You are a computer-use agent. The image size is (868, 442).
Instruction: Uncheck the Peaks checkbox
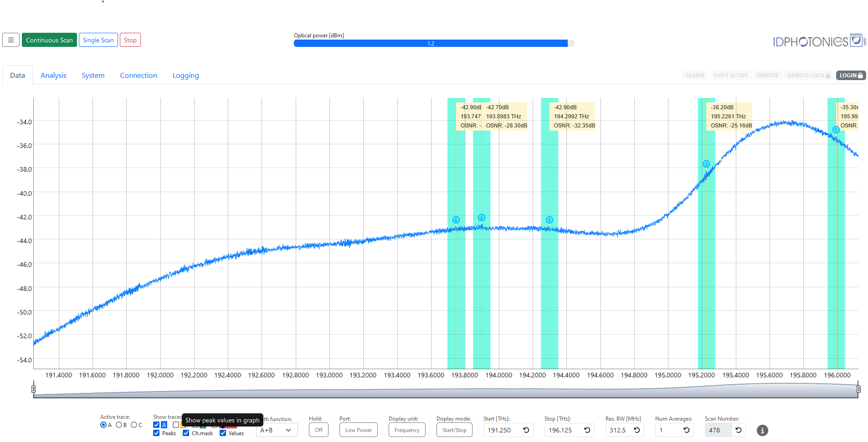coord(156,433)
